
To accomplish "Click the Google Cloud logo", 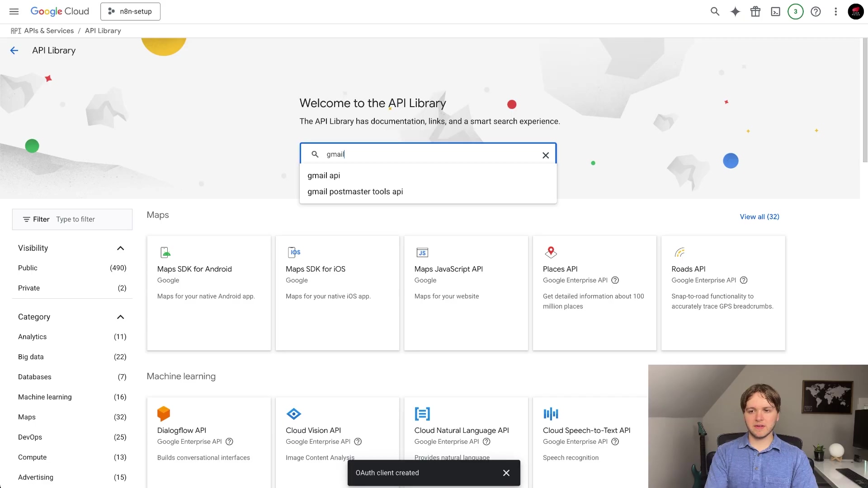I will pyautogui.click(x=60, y=11).
